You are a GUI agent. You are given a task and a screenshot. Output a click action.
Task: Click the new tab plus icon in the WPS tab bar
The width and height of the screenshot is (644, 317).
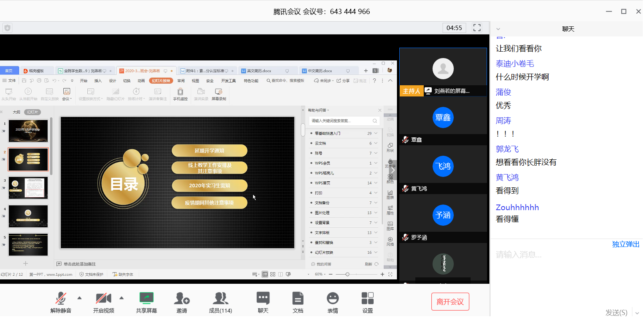point(366,71)
